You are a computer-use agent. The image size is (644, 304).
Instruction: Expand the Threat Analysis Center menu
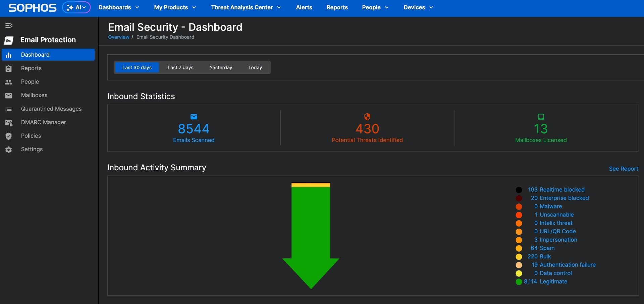pos(246,7)
